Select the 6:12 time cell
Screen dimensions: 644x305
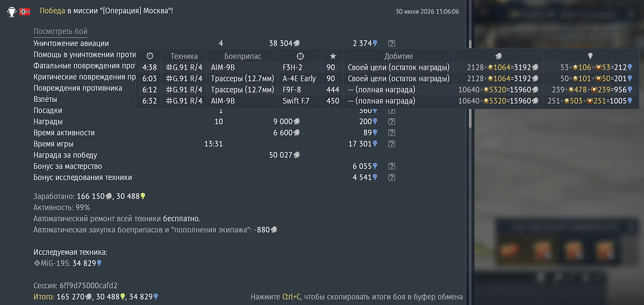click(149, 90)
